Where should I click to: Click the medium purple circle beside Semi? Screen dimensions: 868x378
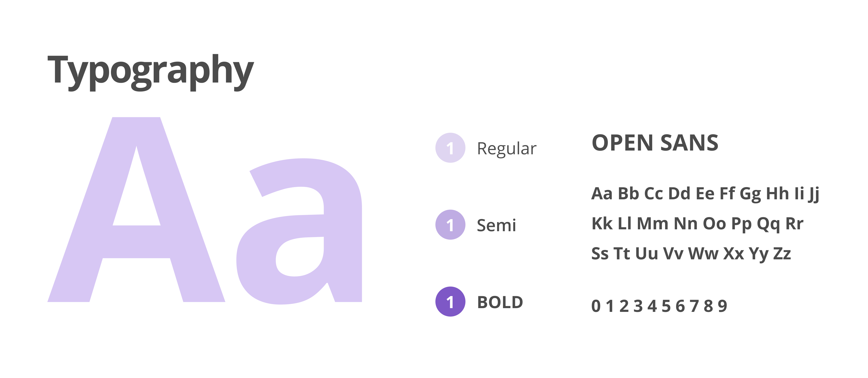tap(450, 225)
